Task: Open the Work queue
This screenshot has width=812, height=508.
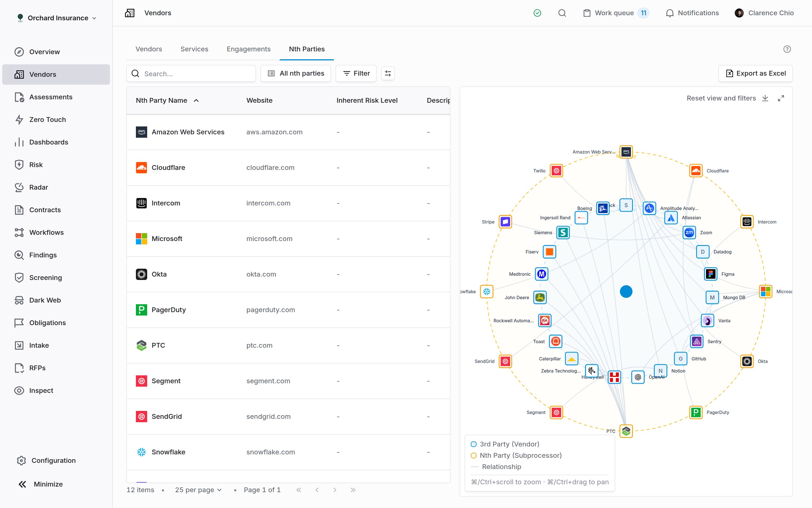Action: point(616,13)
